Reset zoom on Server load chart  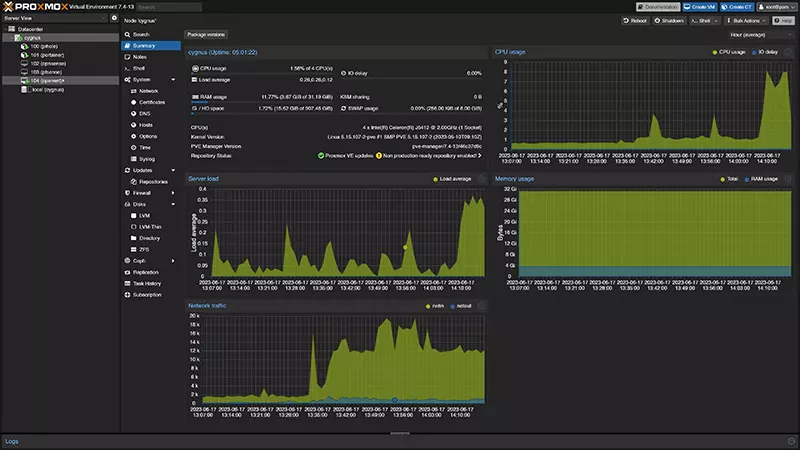[x=481, y=179]
